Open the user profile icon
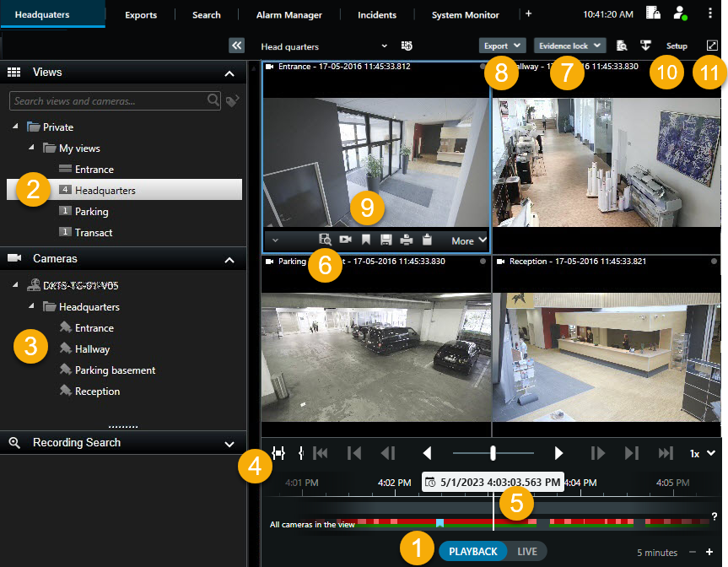Image resolution: width=728 pixels, height=567 pixels. pyautogui.click(x=678, y=13)
